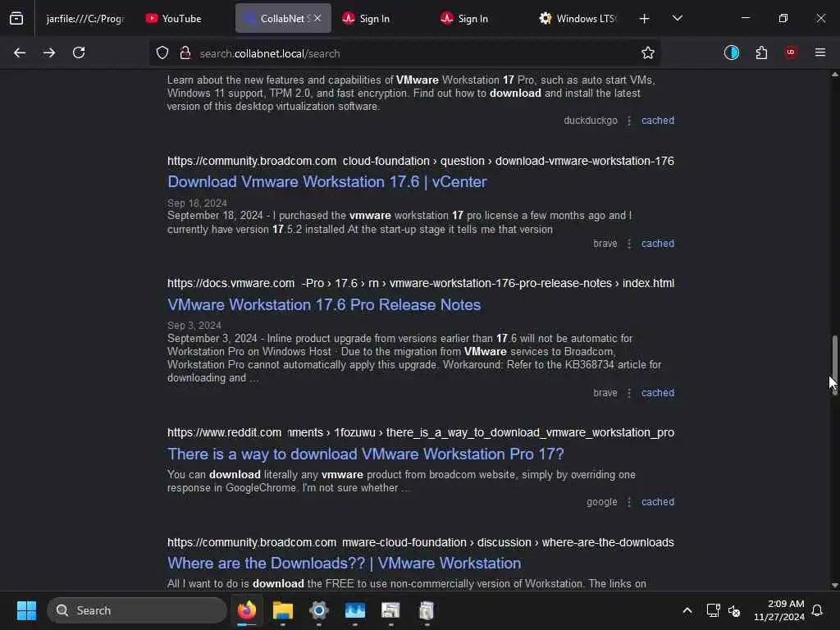
Task: Click the www.reddit.com result URL
Action: tap(421, 433)
